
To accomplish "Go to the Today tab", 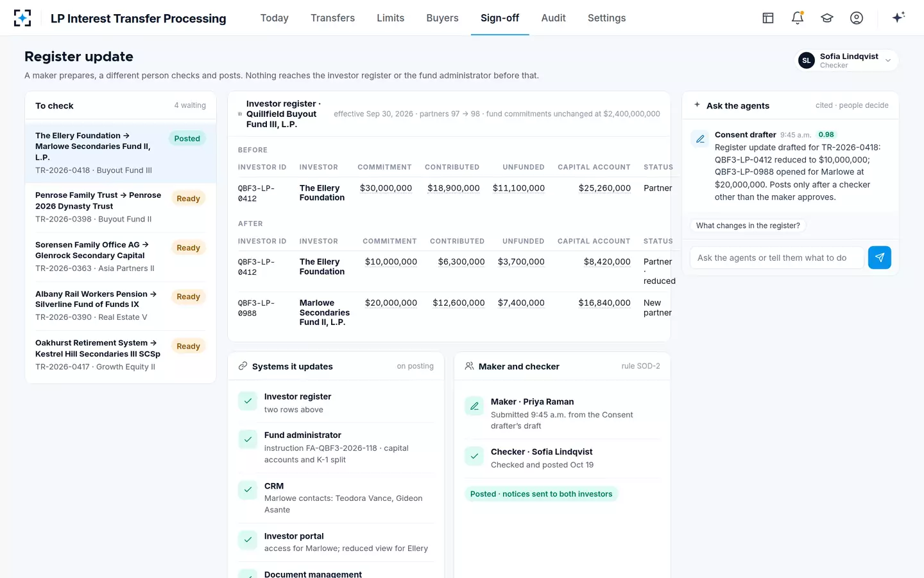I will click(275, 18).
